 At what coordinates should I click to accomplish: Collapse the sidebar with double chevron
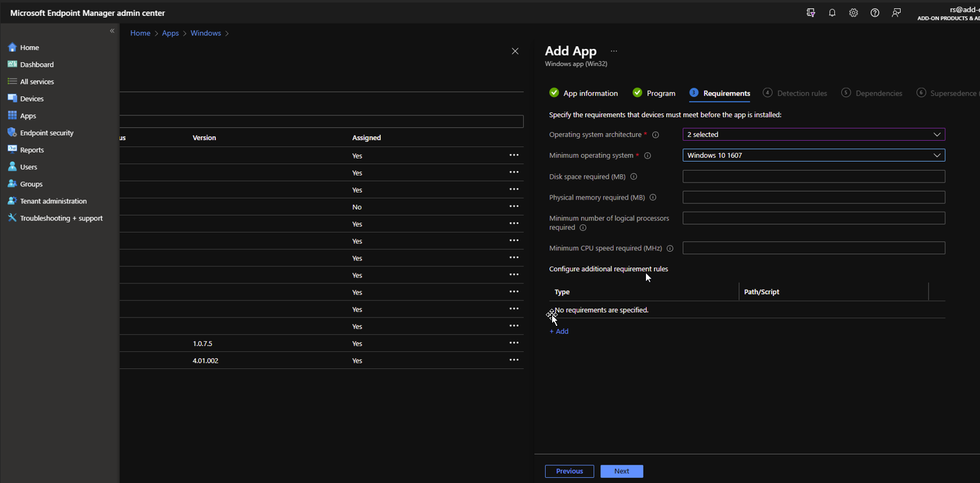[x=112, y=30]
